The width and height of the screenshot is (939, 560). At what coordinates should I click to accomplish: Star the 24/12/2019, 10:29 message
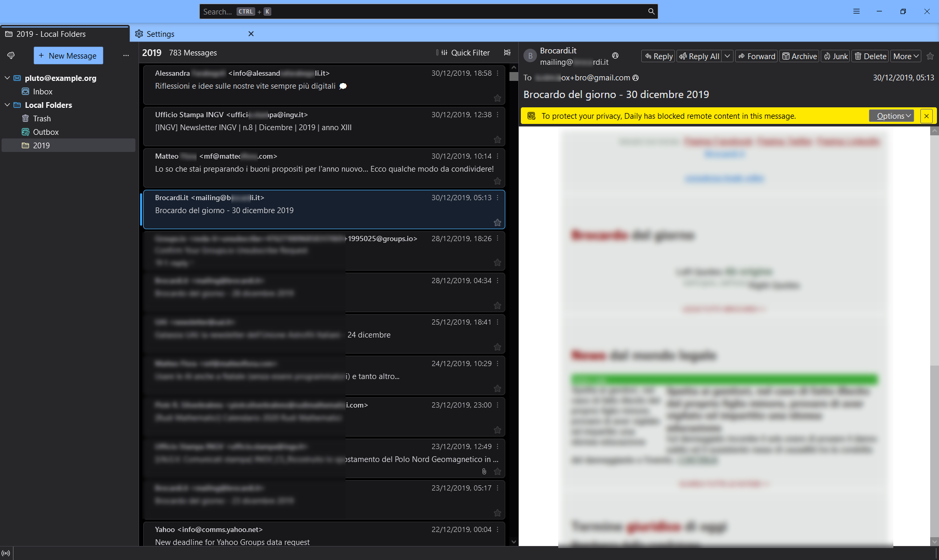click(498, 388)
